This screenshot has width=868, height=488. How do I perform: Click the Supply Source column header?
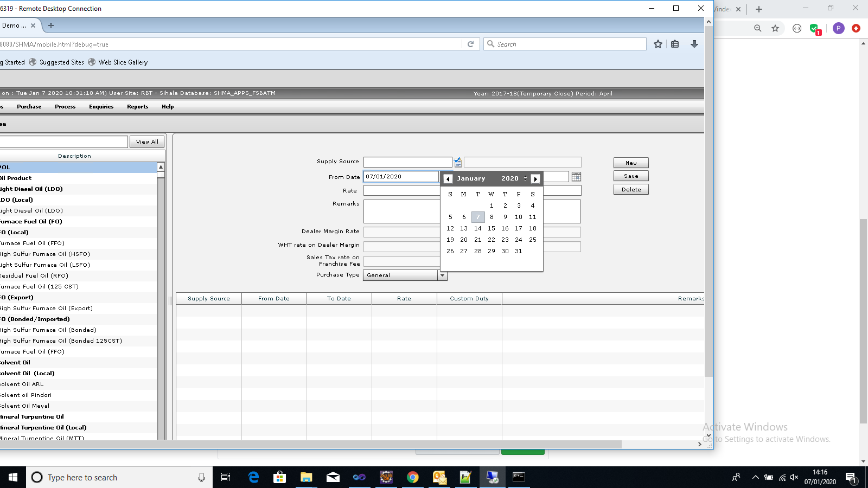[x=209, y=299]
